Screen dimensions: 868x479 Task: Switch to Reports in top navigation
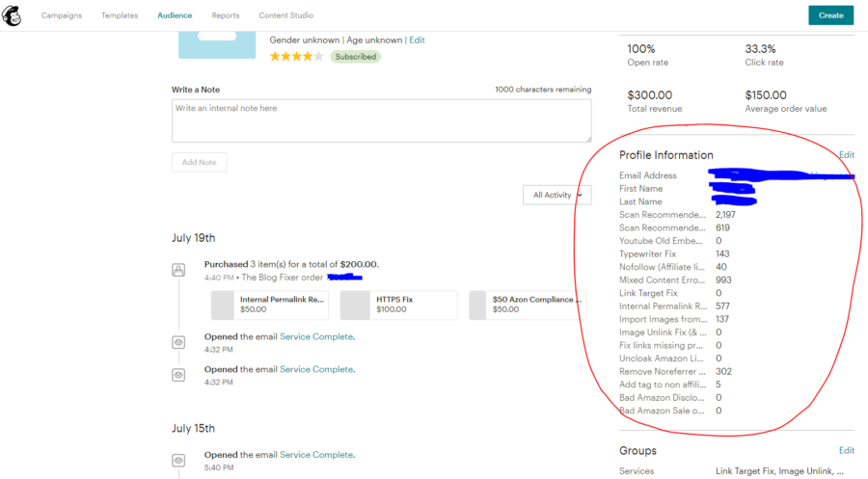[x=226, y=15]
